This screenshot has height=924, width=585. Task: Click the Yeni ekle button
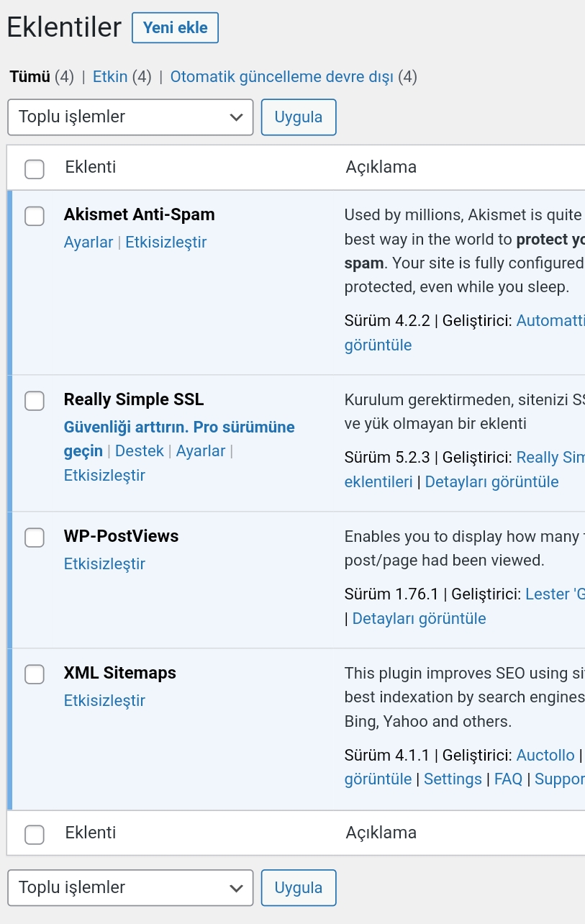point(175,28)
